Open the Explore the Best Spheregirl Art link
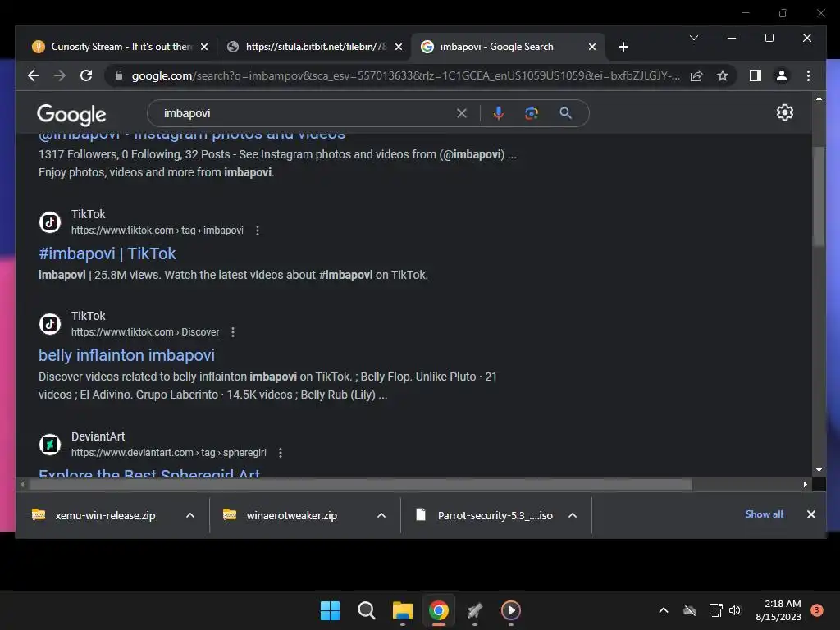The image size is (840, 630). click(149, 472)
